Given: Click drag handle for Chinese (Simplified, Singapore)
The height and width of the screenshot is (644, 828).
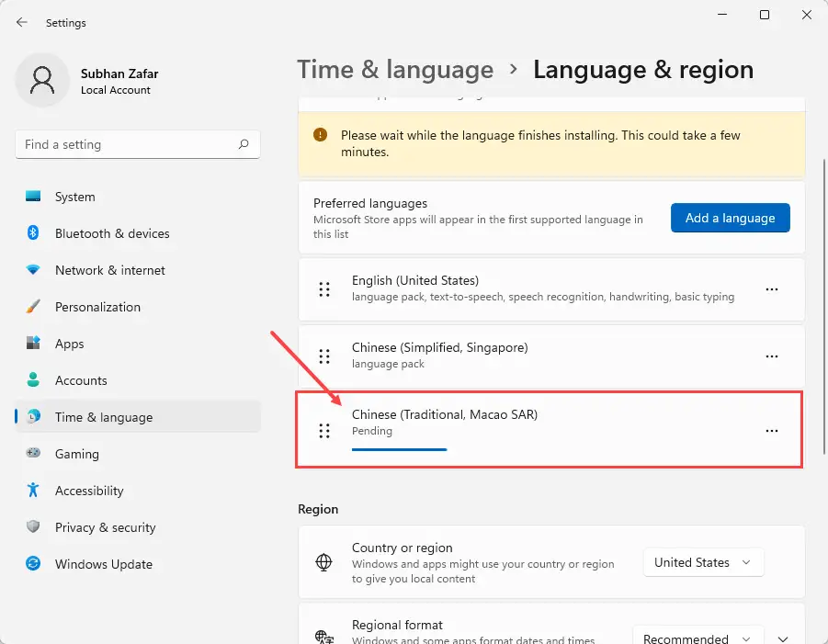Looking at the screenshot, I should click(324, 356).
